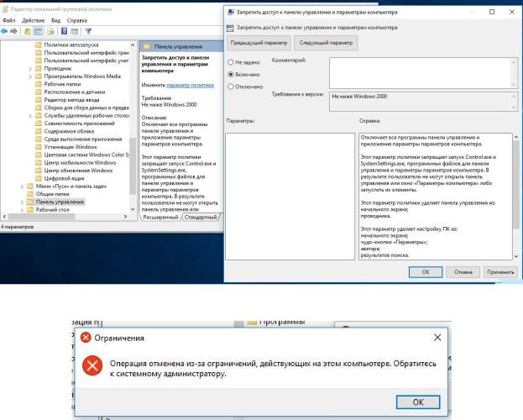The width and height of the screenshot is (523, 420).
Task: Click the policy dialog title bar icon
Action: click(230, 12)
